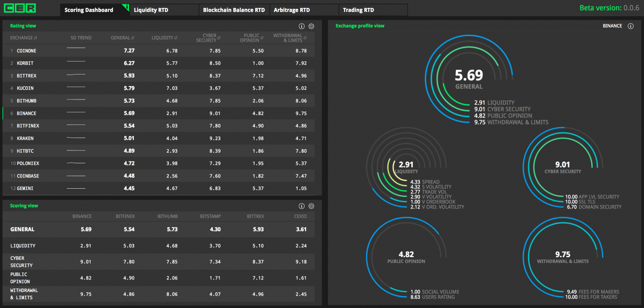The width and height of the screenshot is (644, 308).
Task: Click GEMINI's withdrawal score 1.05
Action: point(301,189)
